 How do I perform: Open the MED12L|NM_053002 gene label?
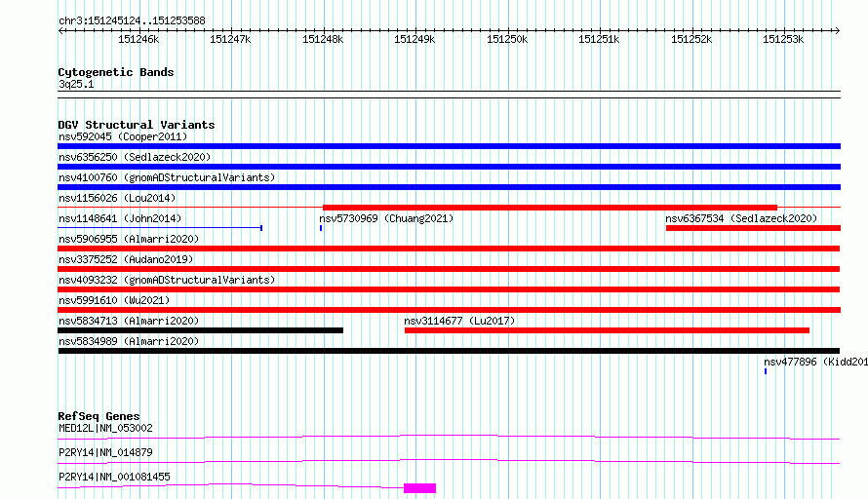pos(105,428)
